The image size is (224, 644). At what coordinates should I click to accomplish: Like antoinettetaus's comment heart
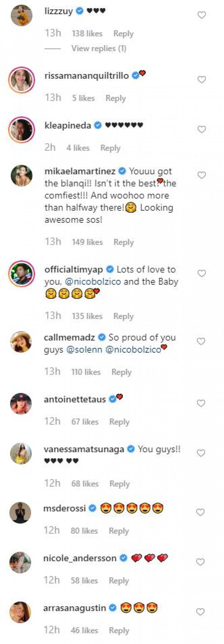click(201, 403)
